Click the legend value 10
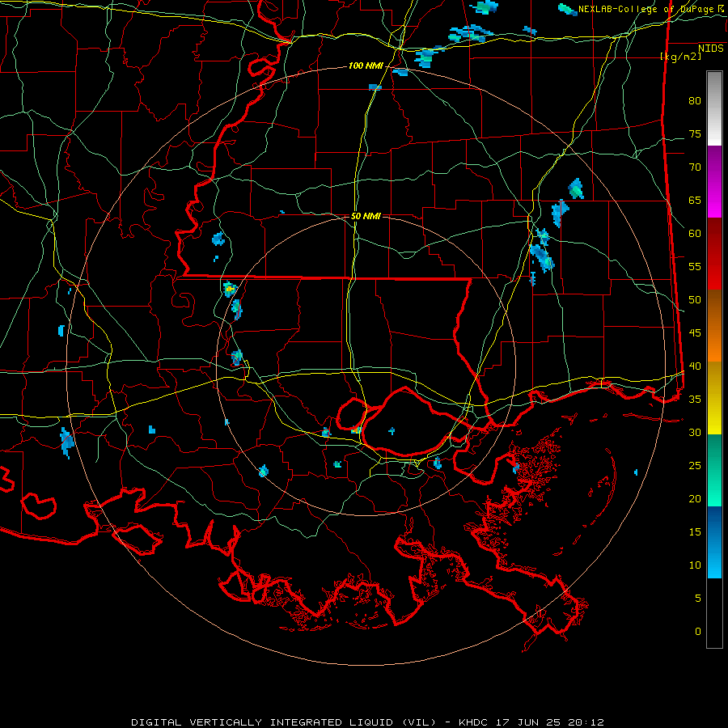The height and width of the screenshot is (728, 728). tap(695, 565)
